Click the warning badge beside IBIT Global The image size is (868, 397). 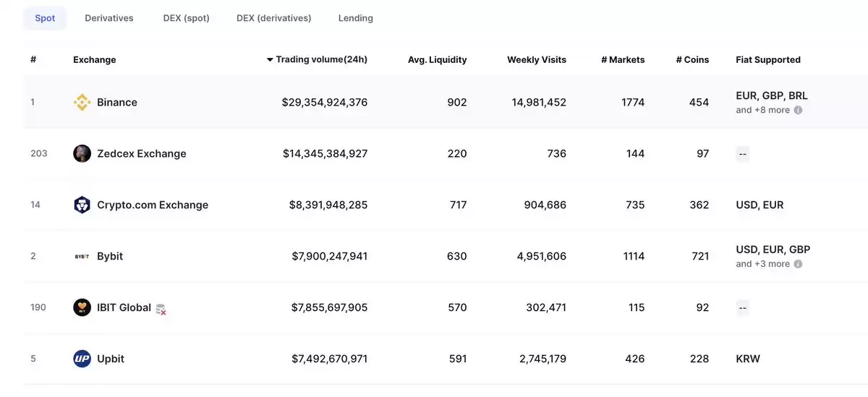161,309
